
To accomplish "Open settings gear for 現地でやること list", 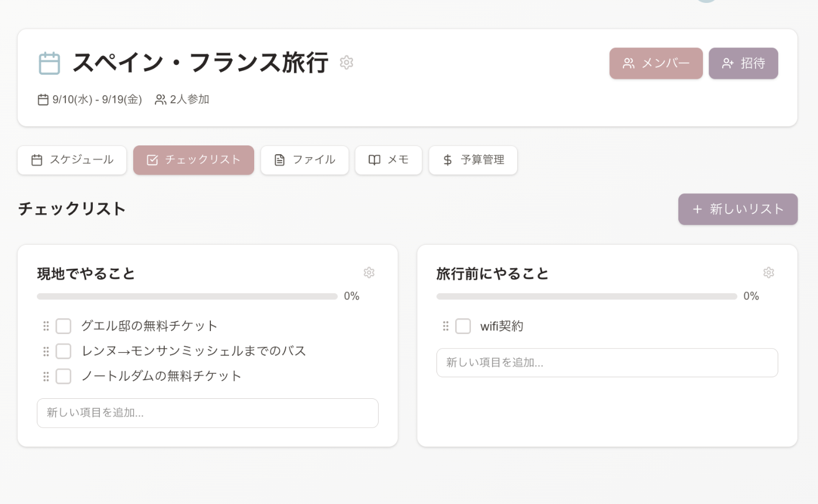I will point(369,273).
